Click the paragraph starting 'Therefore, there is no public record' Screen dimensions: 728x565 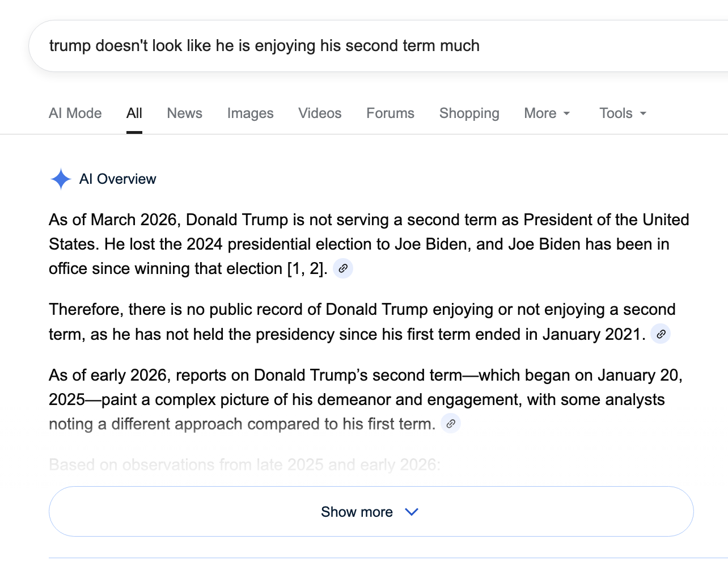362,322
